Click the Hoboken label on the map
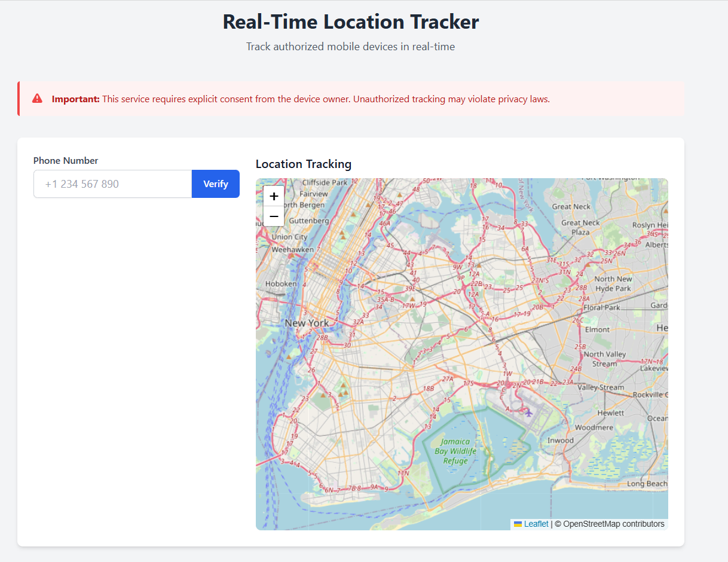 [x=280, y=284]
